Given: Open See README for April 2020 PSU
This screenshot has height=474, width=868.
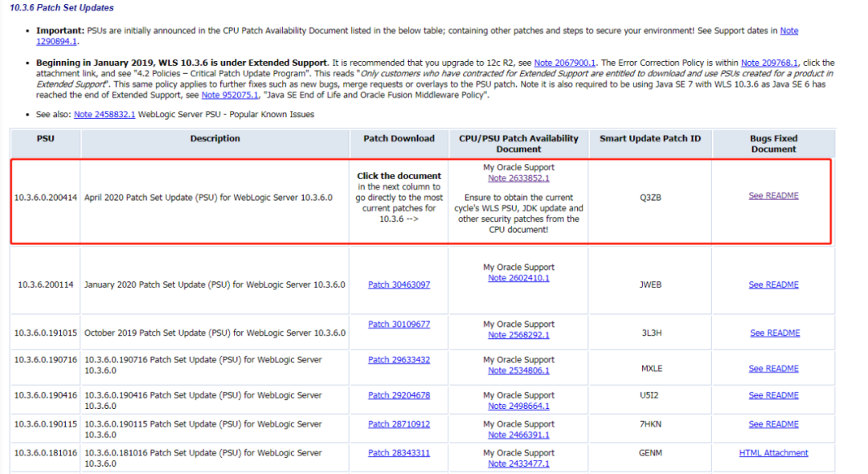Looking at the screenshot, I should [773, 196].
